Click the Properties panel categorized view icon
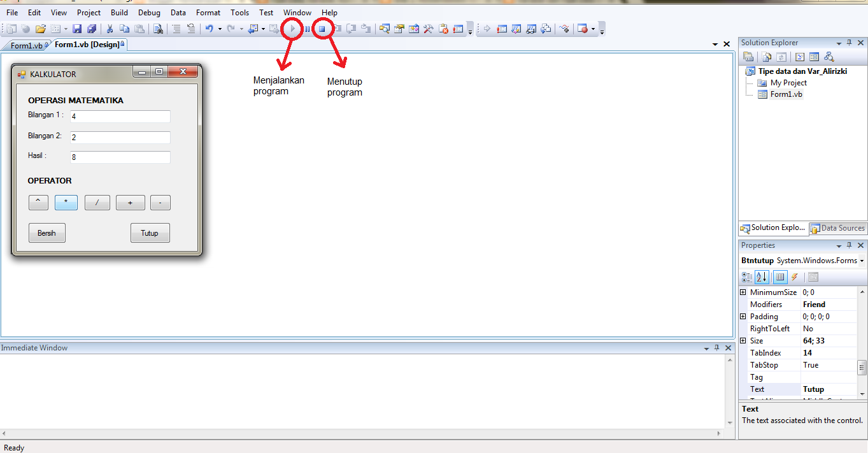Screen dimensions: 868x453 coord(746,277)
